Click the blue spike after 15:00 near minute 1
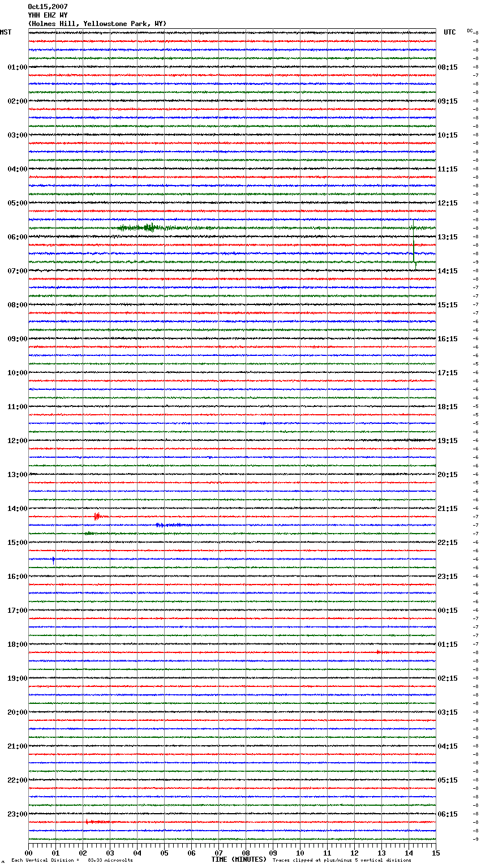Image resolution: width=481 pixels, height=868 pixels. 53,560
